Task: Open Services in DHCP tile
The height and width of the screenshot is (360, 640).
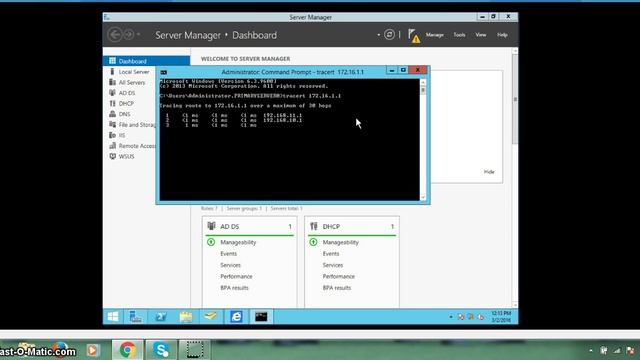Action: [x=333, y=265]
